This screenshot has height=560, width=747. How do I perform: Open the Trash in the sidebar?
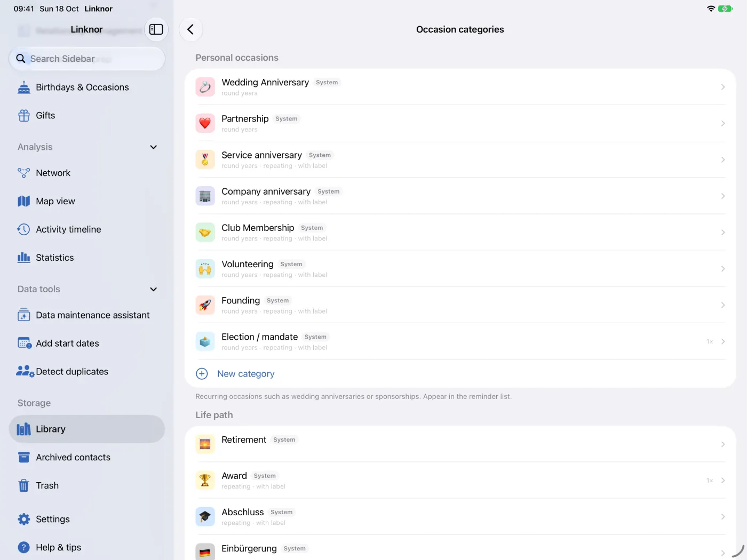pos(86,486)
